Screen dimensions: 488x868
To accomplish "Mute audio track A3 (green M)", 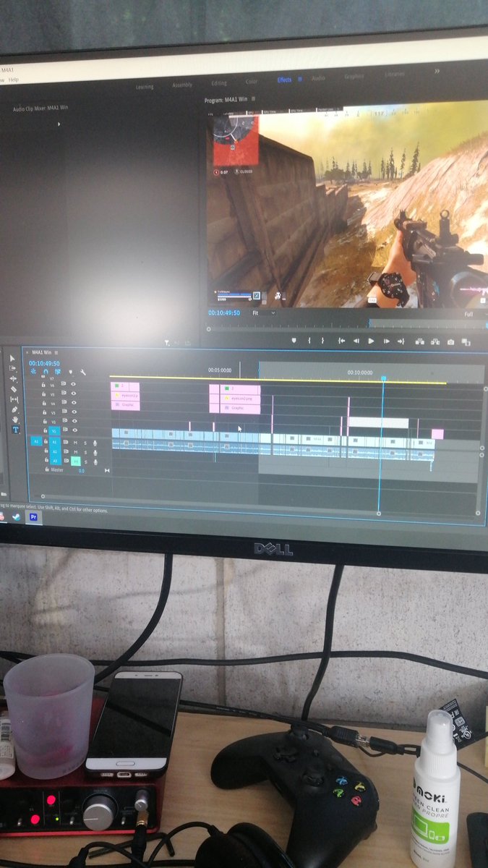I will (75, 461).
